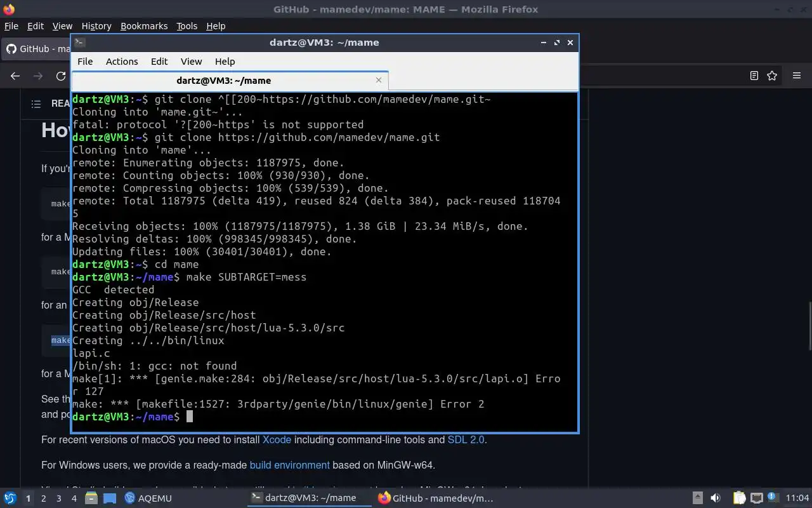The image size is (812, 508).
Task: Click the 11:04 clock in the taskbar
Action: coord(797,498)
